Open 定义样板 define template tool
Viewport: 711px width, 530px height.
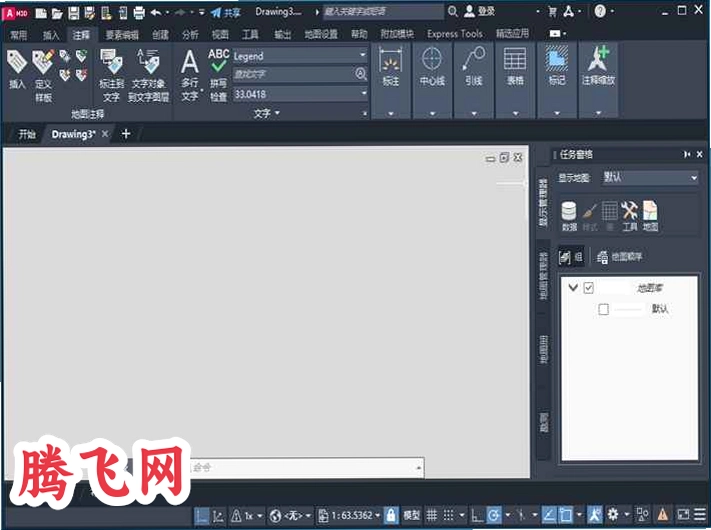(43, 75)
